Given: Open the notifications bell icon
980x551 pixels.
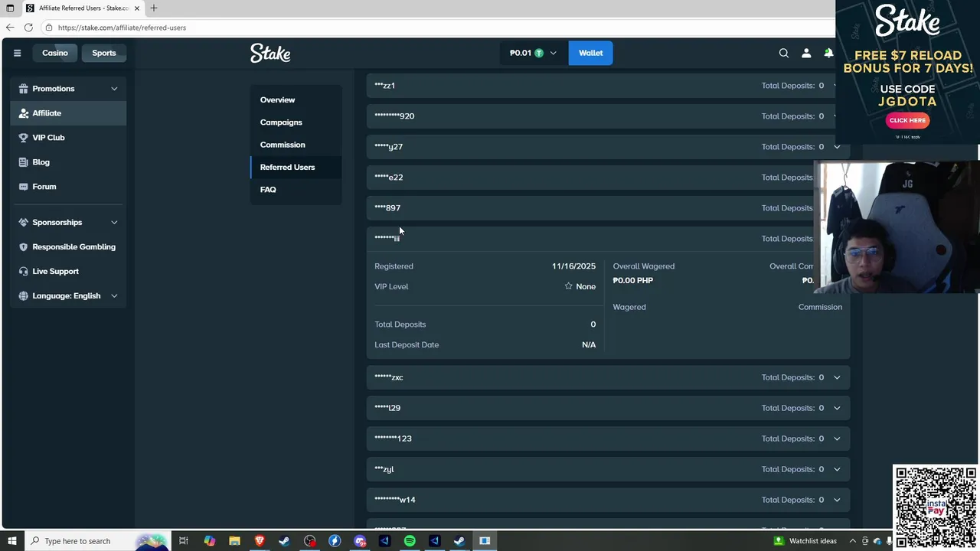Looking at the screenshot, I should pyautogui.click(x=828, y=53).
